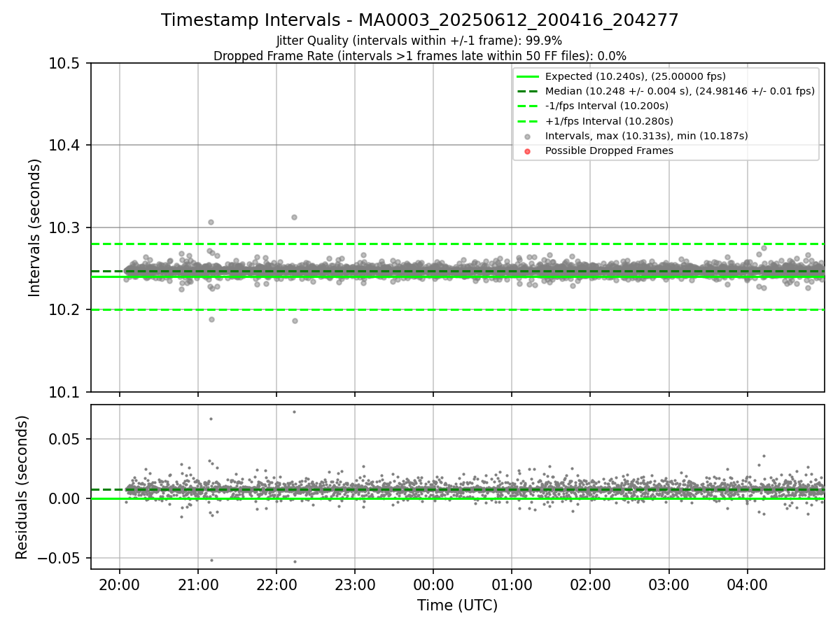Click the '02:00' time tick label

(x=590, y=584)
